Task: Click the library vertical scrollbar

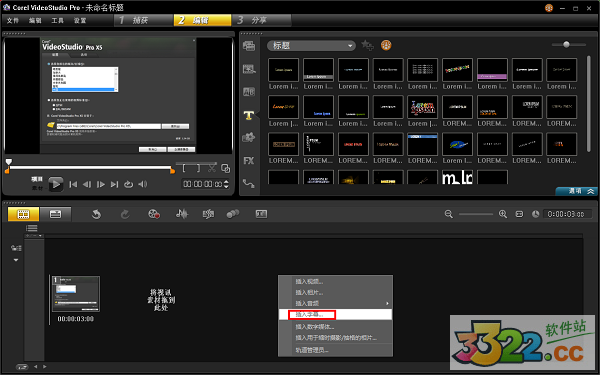Action: 589,103
